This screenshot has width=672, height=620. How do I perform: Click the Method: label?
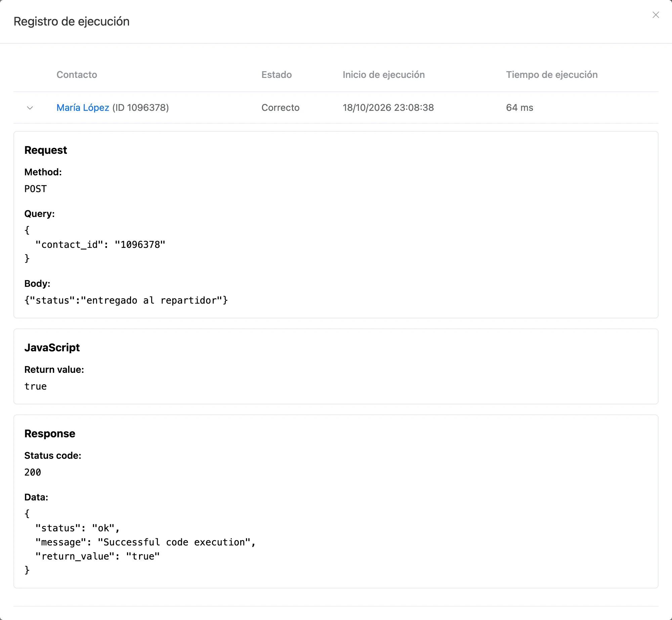43,172
